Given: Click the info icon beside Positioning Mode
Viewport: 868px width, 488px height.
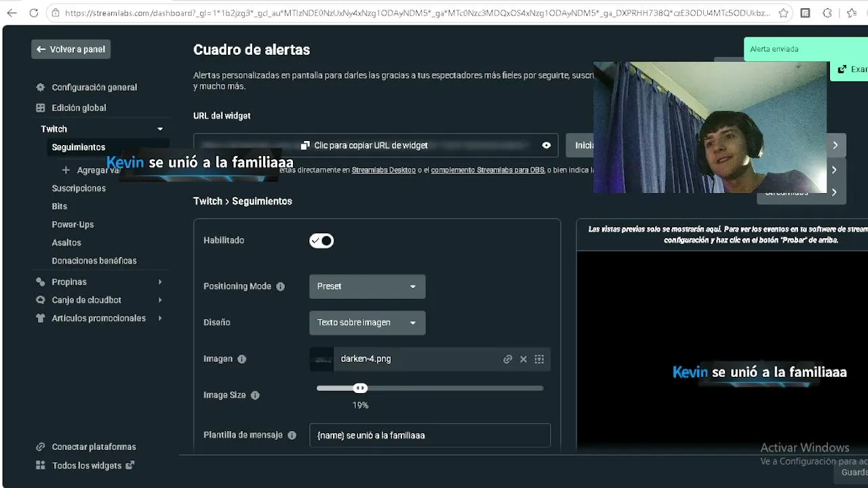Looking at the screenshot, I should [x=281, y=287].
